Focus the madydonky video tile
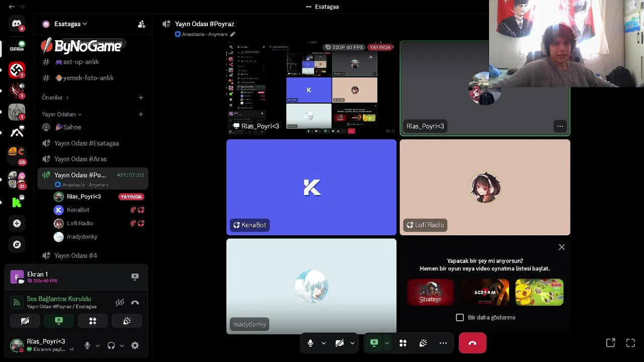The image size is (644, 362). coord(311,286)
